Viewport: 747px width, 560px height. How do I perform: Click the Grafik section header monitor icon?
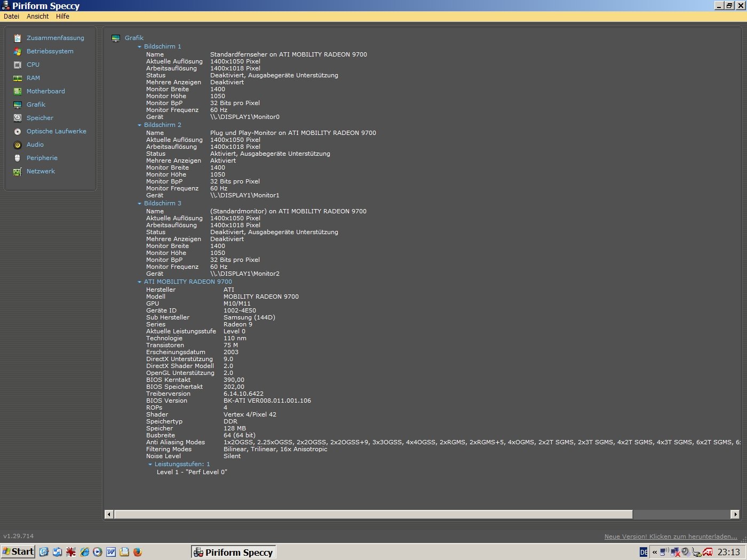pos(116,38)
